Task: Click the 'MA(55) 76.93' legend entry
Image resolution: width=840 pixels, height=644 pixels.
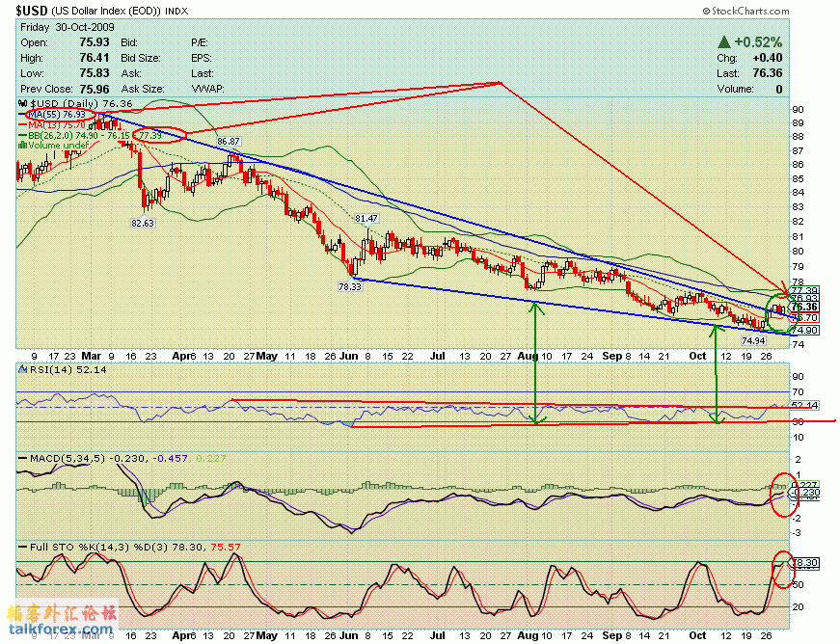Action: click(x=57, y=115)
